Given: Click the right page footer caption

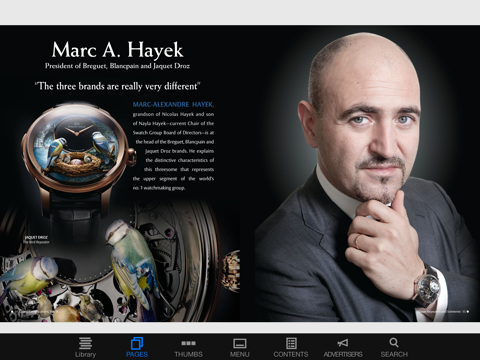Looking at the screenshot, I should 442,312.
